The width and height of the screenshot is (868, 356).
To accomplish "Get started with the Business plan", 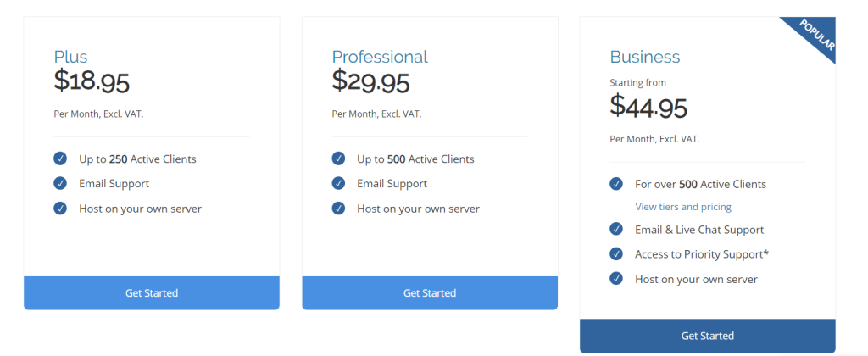I will (708, 336).
